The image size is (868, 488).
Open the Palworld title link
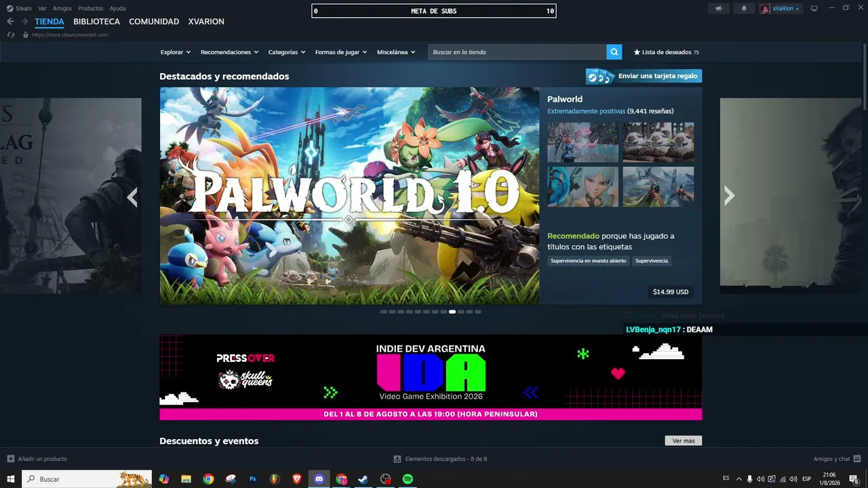(565, 99)
